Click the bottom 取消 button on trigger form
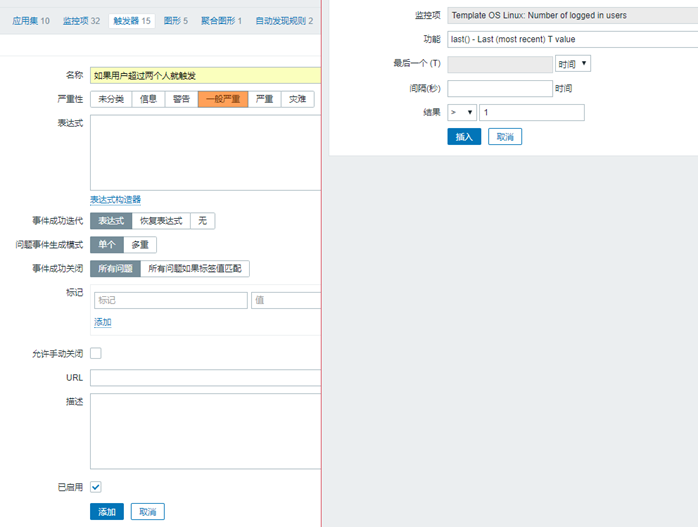The width and height of the screenshot is (698, 527). pos(148,512)
